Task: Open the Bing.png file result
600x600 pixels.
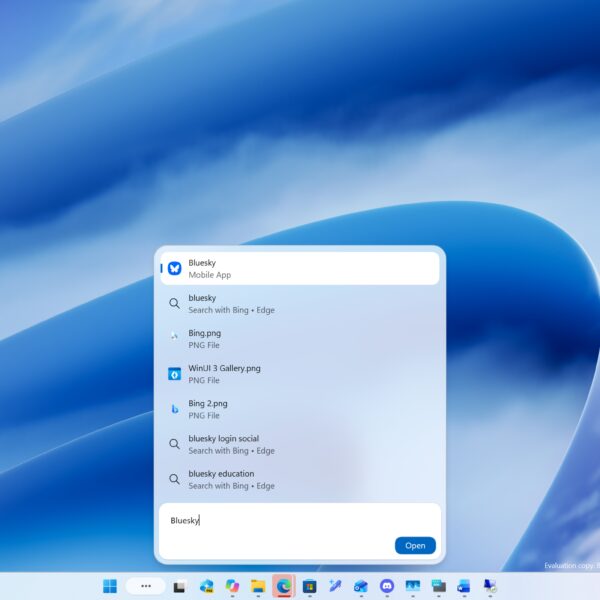Action: pos(300,339)
